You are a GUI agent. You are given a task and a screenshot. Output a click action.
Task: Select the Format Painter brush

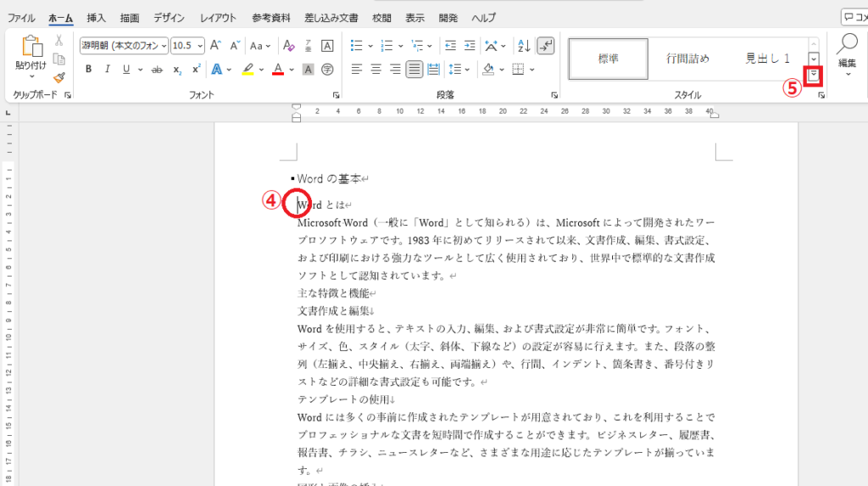point(58,77)
